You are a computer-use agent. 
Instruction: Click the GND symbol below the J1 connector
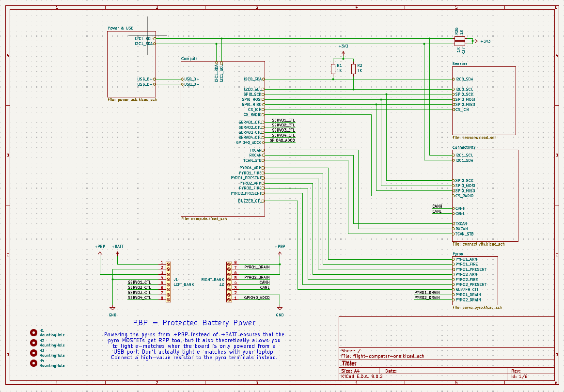tap(112, 308)
